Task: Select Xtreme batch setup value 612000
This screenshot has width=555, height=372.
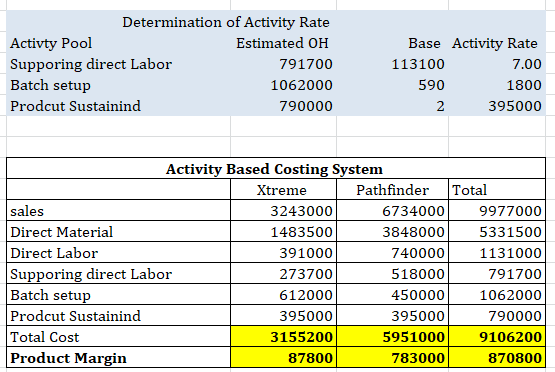Action: tap(306, 295)
